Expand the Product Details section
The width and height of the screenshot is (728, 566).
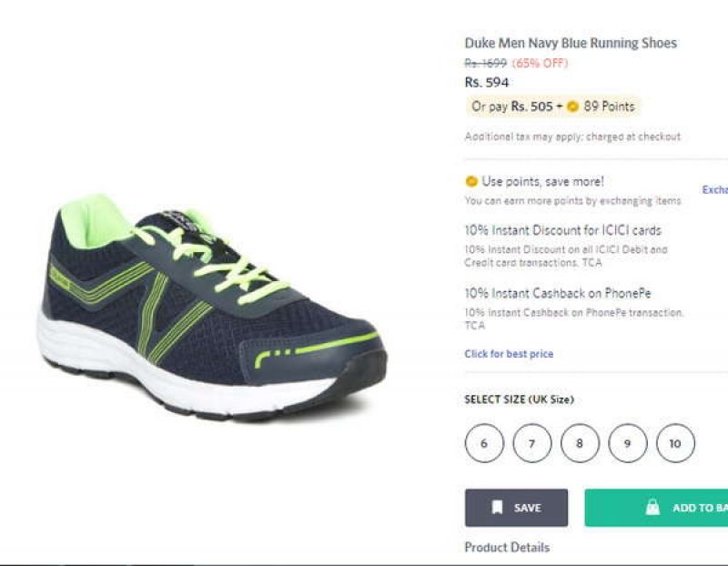point(505,547)
